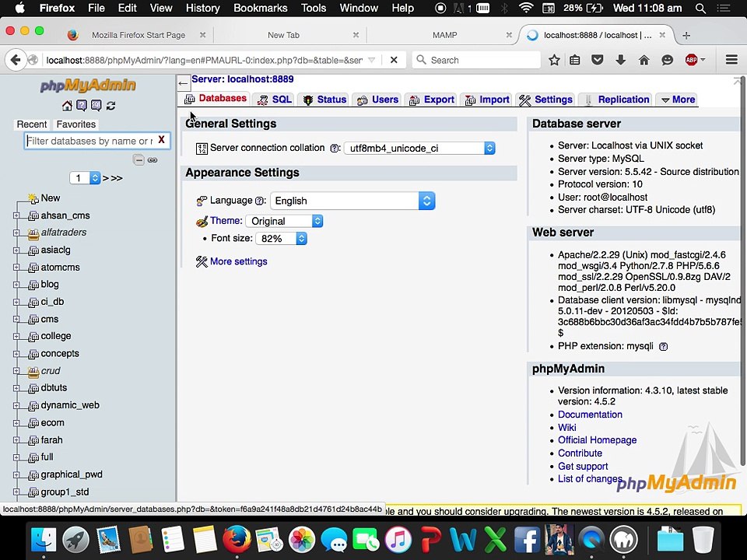Viewport: 747px width, 560px height.
Task: Open the Export tab
Action: coord(432,100)
